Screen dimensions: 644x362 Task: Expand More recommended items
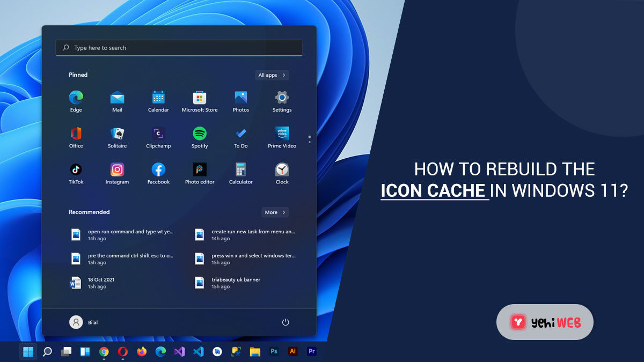(x=275, y=212)
